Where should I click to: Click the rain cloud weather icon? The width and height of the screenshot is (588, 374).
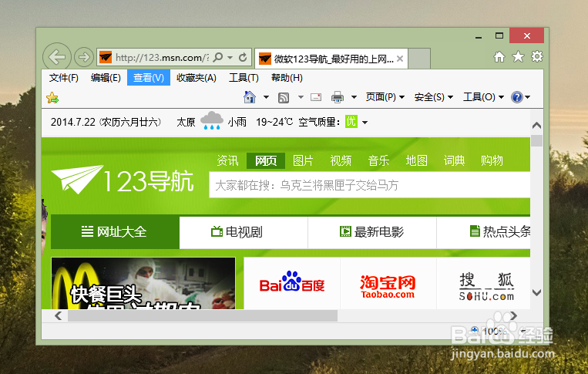pos(212,121)
